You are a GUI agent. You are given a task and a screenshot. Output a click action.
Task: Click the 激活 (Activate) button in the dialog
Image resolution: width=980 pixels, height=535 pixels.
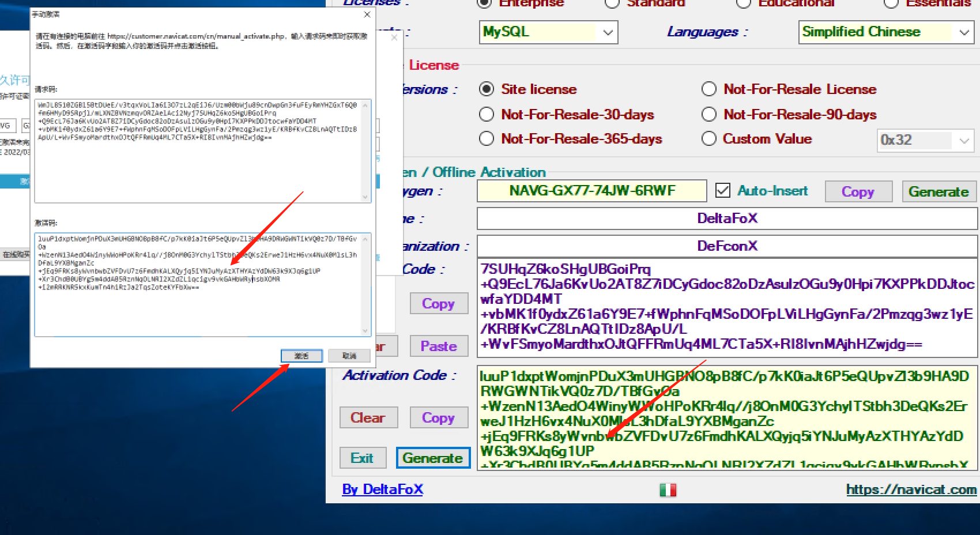301,356
